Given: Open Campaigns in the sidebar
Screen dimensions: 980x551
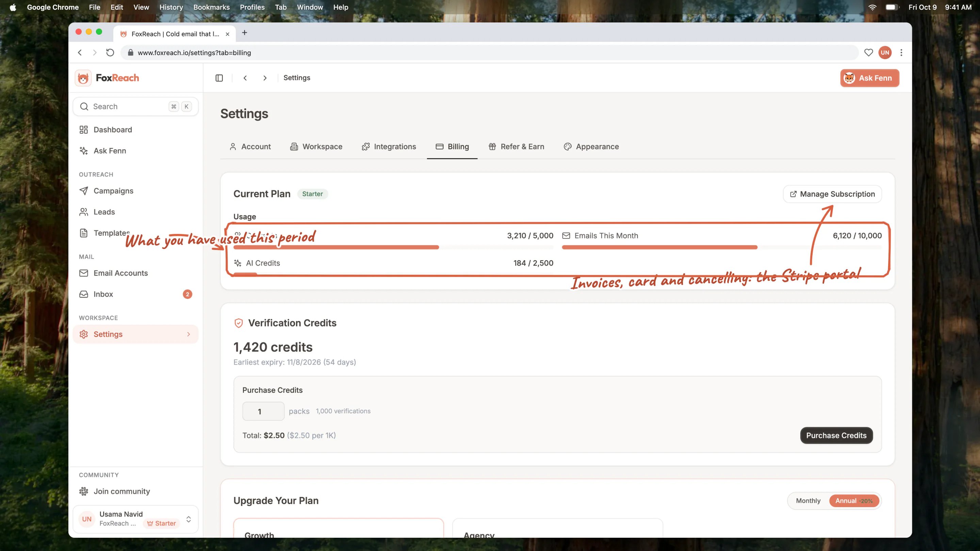Looking at the screenshot, I should [x=135, y=191].
